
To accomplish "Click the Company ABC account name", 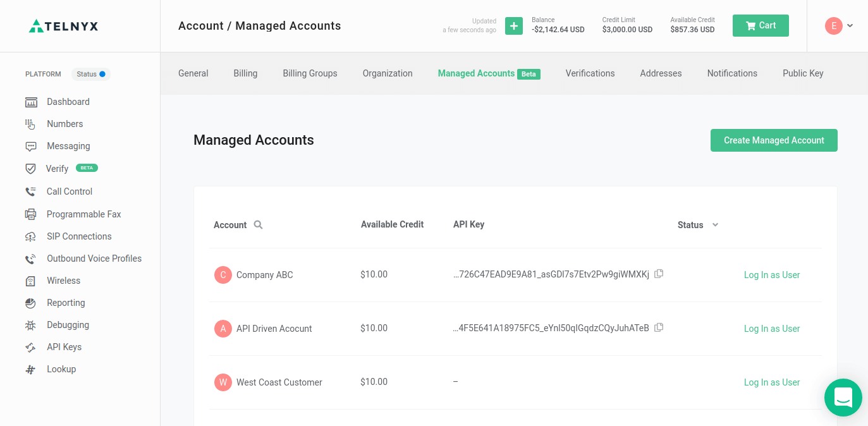I will click(x=265, y=275).
